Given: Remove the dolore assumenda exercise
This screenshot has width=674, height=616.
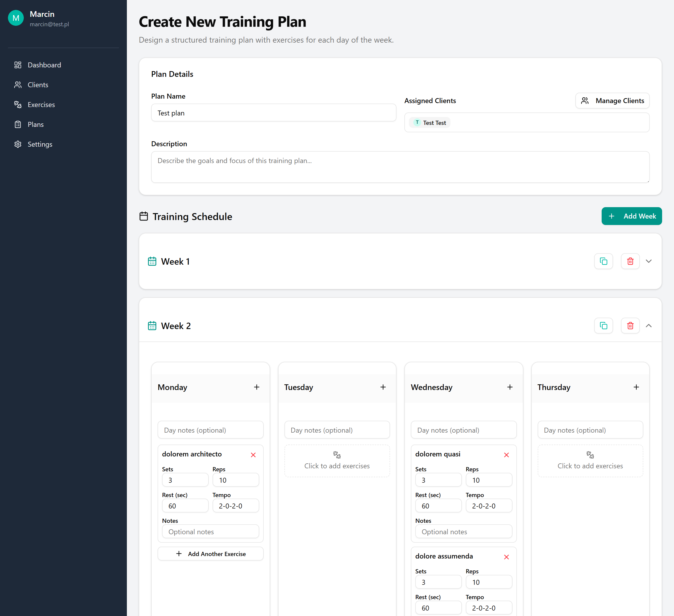Looking at the screenshot, I should pos(506,557).
